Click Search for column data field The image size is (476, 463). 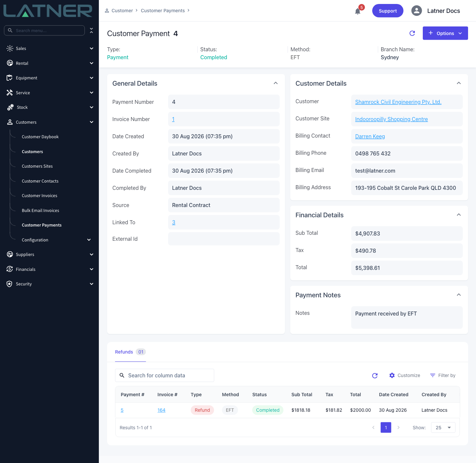(165, 375)
